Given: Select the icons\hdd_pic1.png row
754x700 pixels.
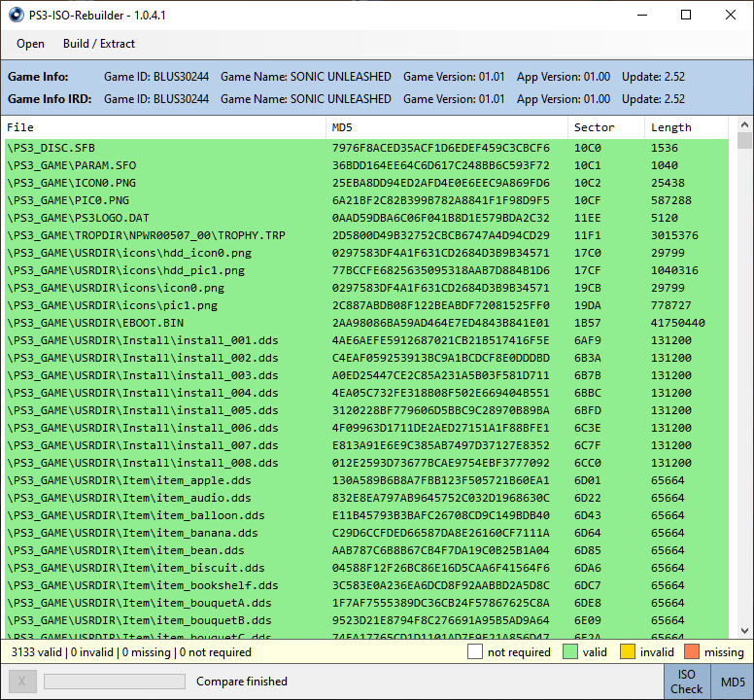Looking at the screenshot, I should click(366, 270).
